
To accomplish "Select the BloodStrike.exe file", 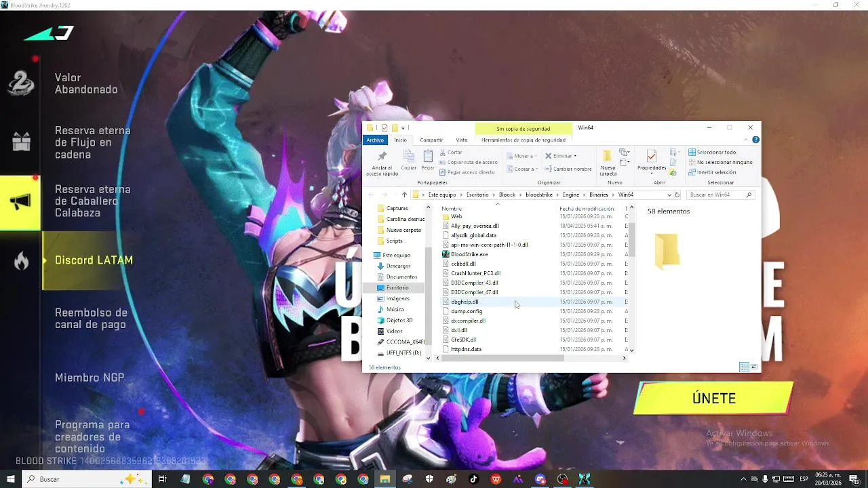I will [469, 254].
